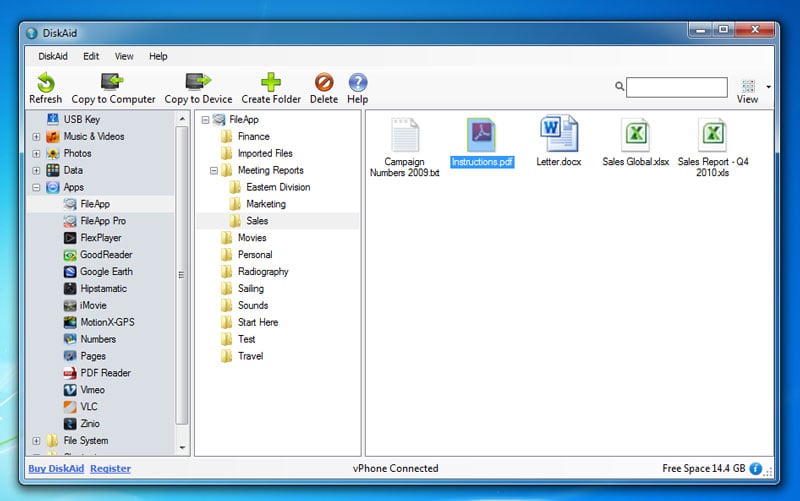Open the Marketing folder

258,204
